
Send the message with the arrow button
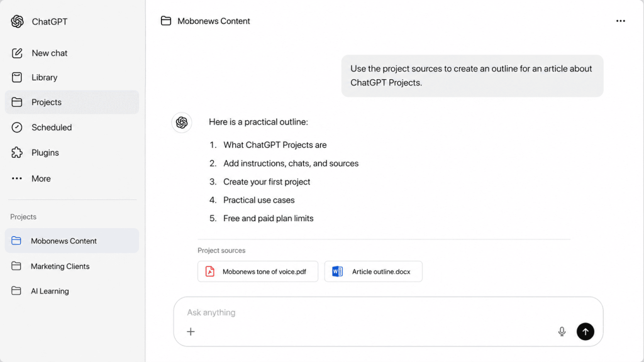tap(586, 331)
